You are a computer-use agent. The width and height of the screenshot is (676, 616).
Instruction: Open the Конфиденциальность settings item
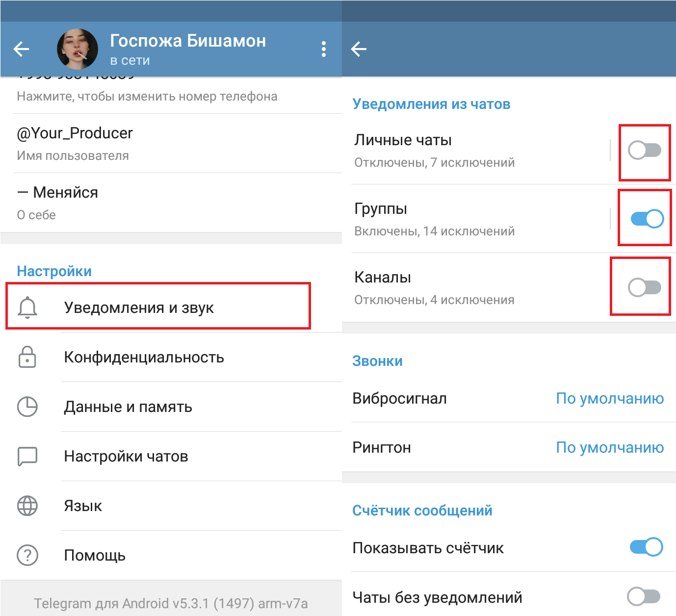tap(144, 357)
